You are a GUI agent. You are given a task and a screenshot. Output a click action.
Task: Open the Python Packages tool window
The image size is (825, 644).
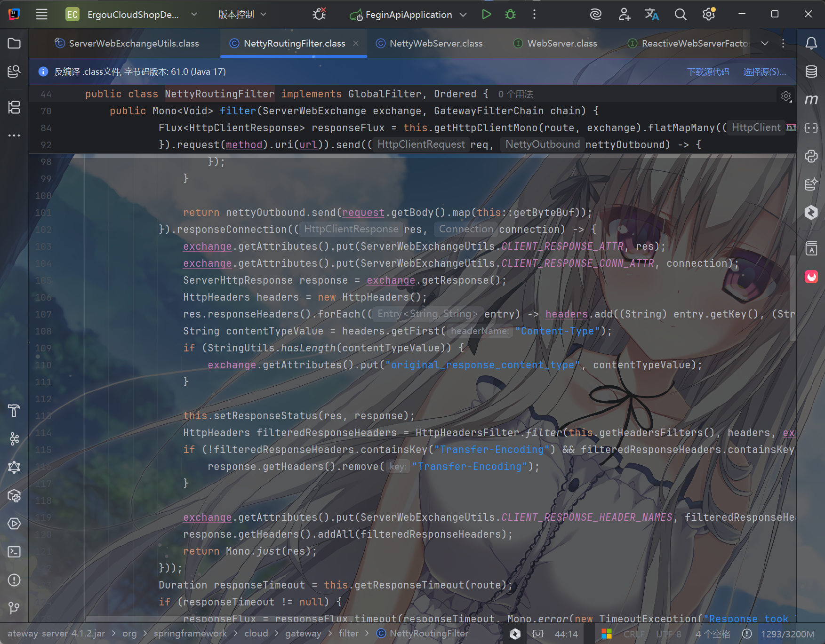coord(14,495)
